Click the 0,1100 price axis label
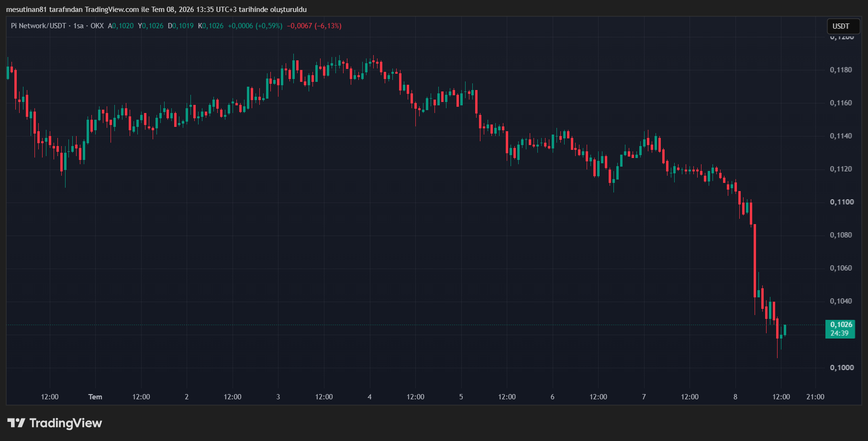 842,202
